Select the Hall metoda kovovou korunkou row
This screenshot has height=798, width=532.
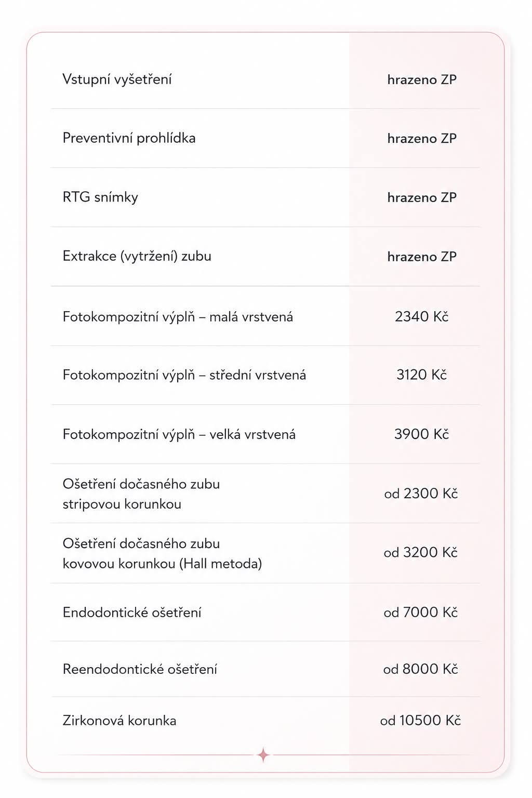click(x=265, y=553)
